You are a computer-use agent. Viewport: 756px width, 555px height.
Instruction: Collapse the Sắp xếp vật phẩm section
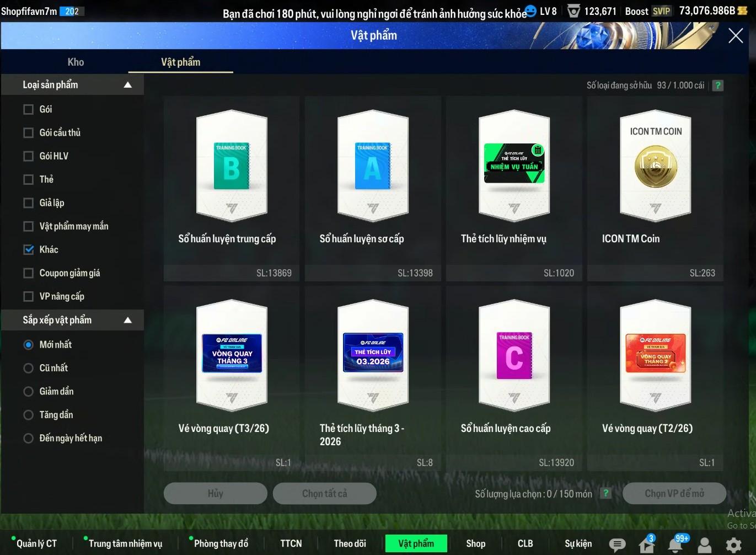pyautogui.click(x=127, y=320)
